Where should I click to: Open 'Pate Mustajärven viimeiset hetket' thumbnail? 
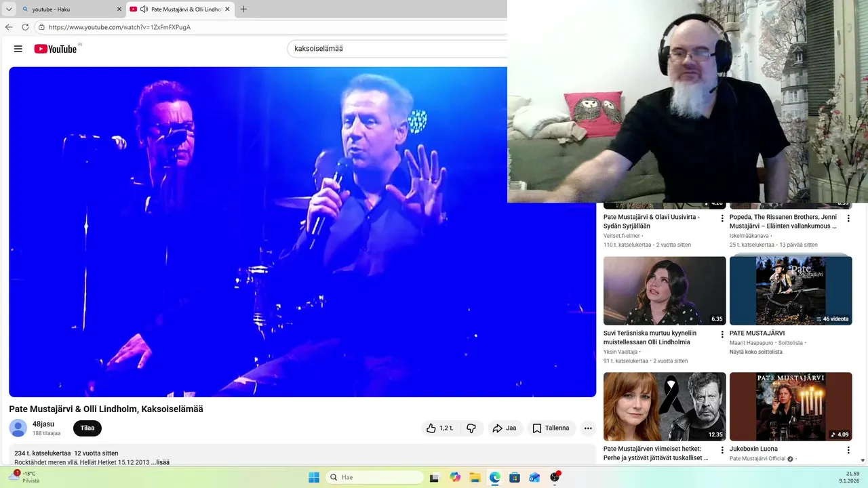click(x=665, y=407)
